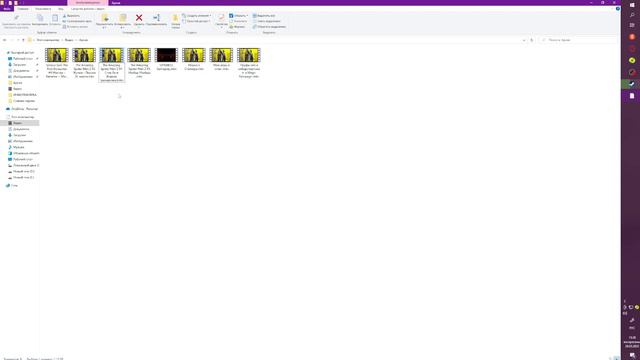
Task: Switch to the View (Вид) ribbon tab
Action: click(x=61, y=9)
